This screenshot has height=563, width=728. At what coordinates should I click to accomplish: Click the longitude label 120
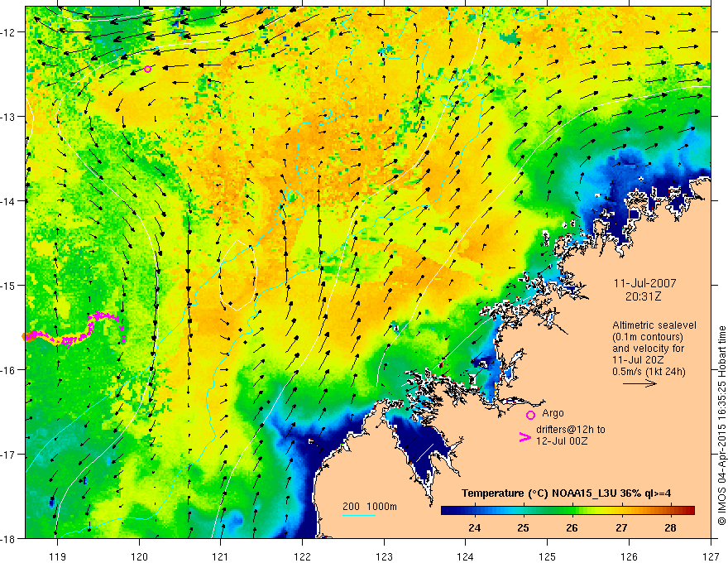[x=139, y=556]
